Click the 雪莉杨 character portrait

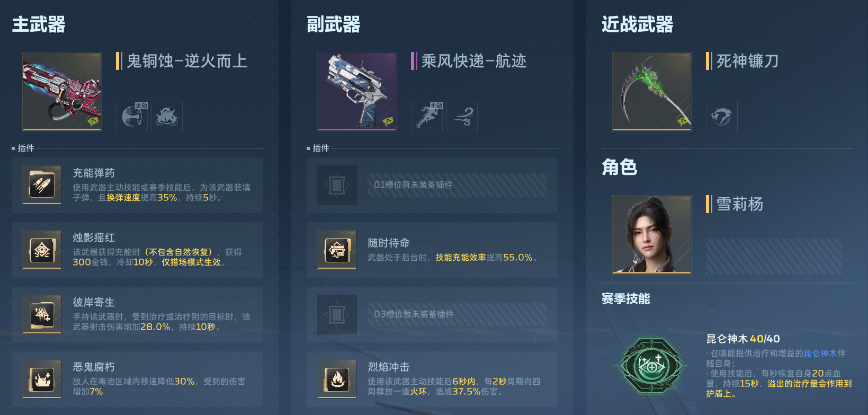coord(652,234)
